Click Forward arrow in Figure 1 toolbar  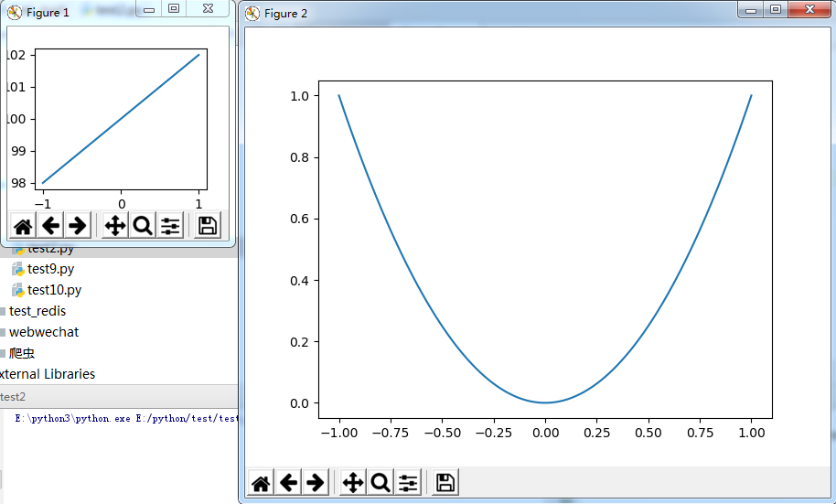pos(78,226)
